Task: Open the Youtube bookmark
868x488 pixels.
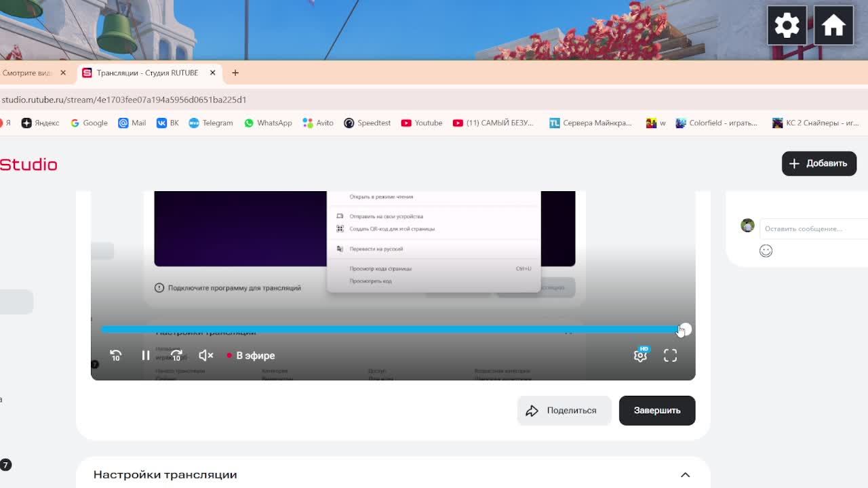Action: pyautogui.click(x=421, y=123)
